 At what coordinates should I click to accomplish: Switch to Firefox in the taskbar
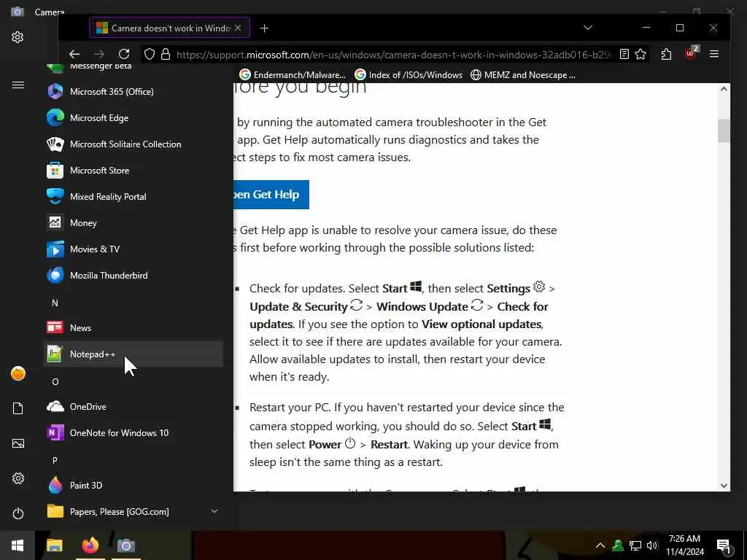[90, 545]
